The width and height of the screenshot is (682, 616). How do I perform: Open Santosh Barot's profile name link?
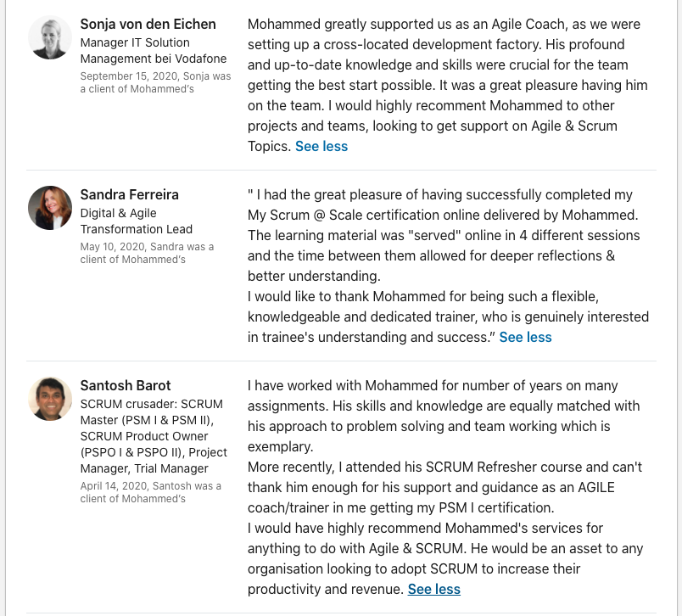point(126,385)
